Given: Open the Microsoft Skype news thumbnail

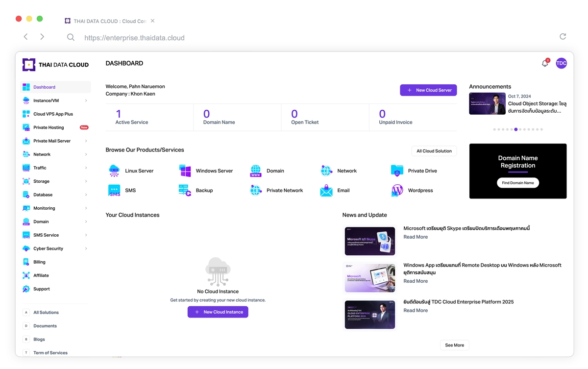Looking at the screenshot, I should 370,241.
